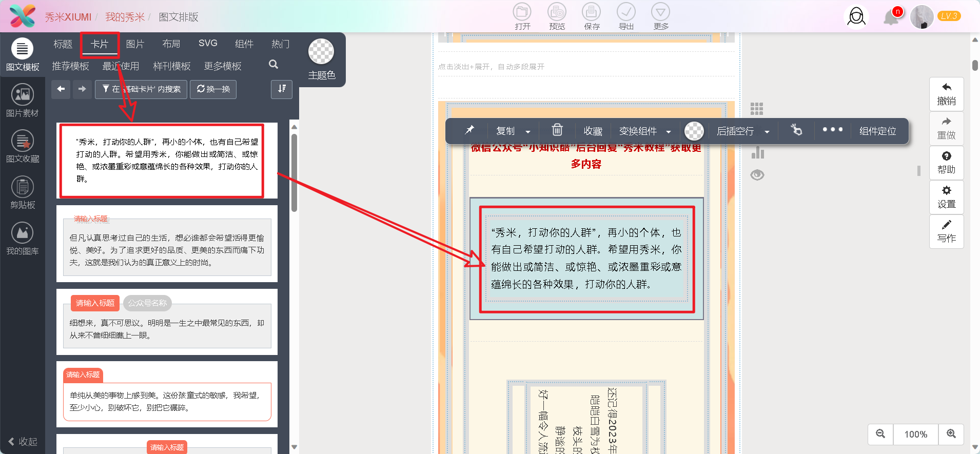Pick the 主题色 theme color swatch
Screen dimensions: 980x454
coord(321,52)
